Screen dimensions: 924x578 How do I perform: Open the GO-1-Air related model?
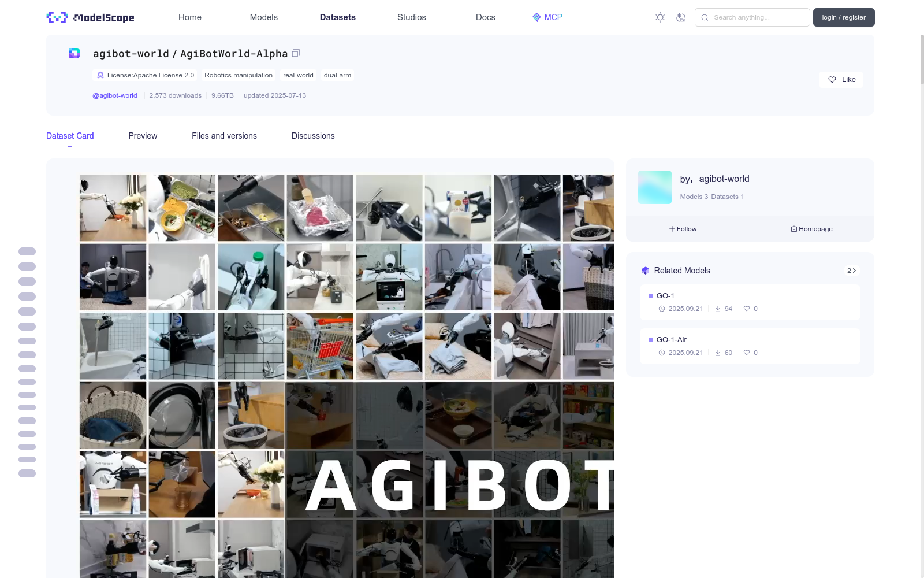coord(671,339)
